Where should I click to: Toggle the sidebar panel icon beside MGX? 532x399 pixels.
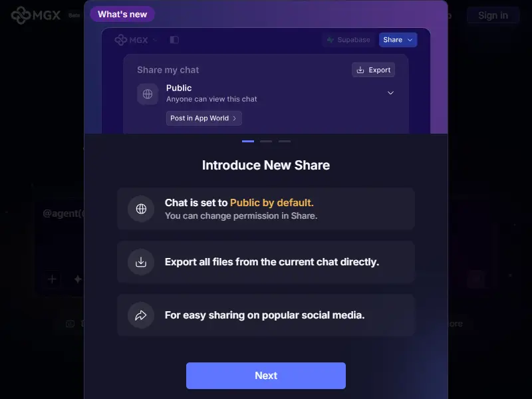[x=174, y=40]
